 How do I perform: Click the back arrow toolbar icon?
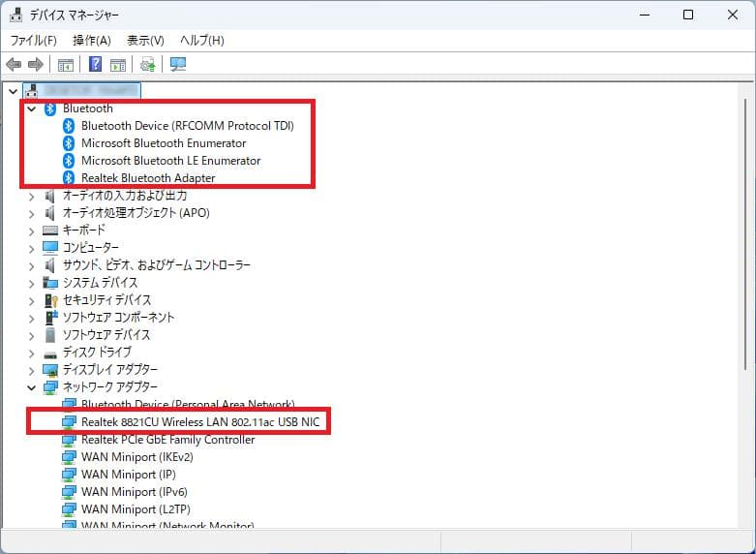(x=14, y=65)
